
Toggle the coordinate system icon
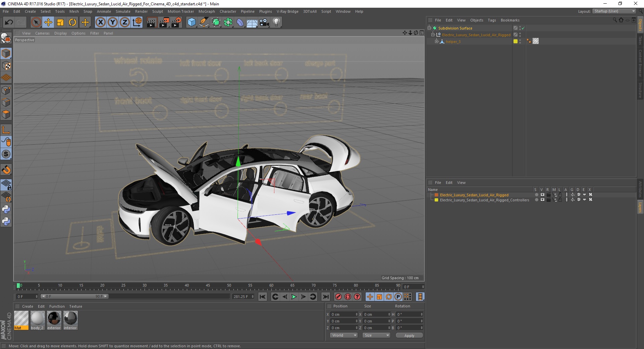[x=137, y=22]
